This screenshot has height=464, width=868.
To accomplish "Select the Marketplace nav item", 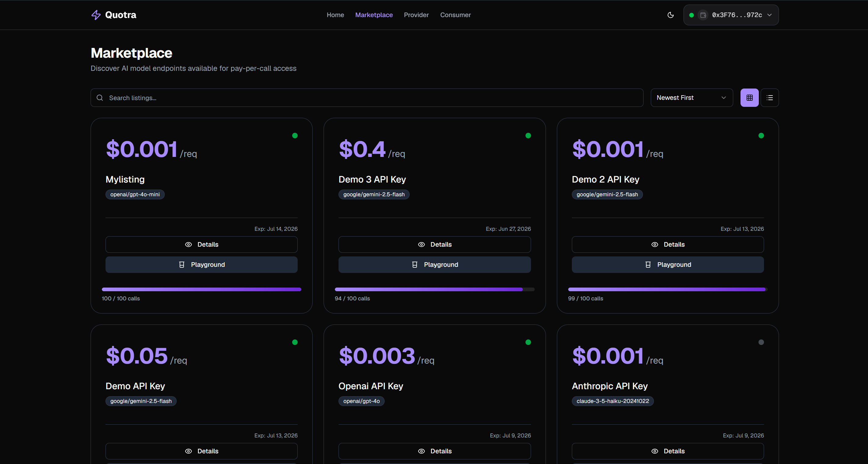I will pyautogui.click(x=374, y=15).
